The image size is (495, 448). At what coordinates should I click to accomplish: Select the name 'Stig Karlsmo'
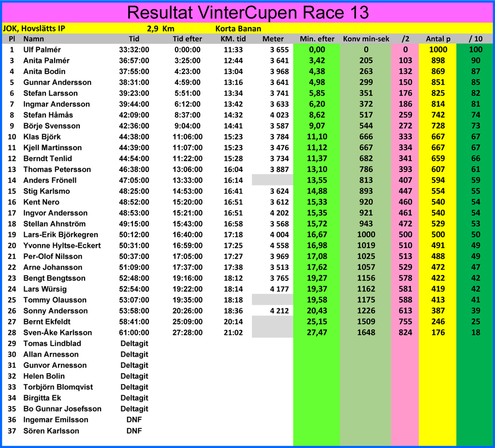click(47, 191)
